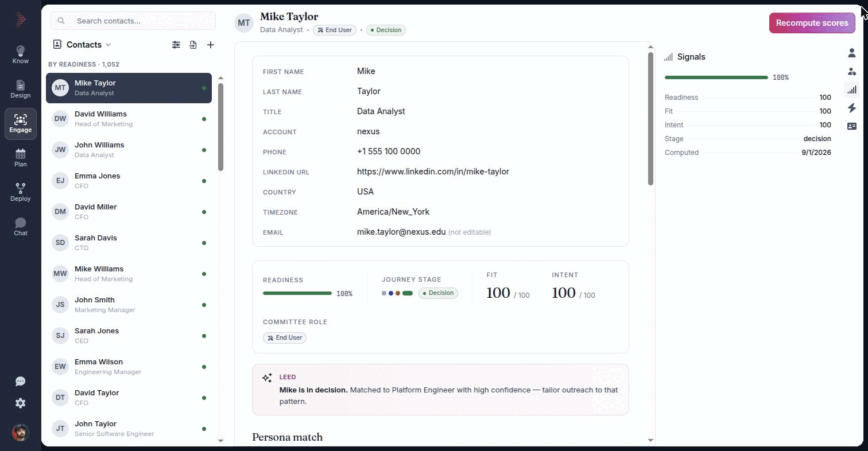The width and height of the screenshot is (868, 451).
Task: Open John Taylor Senior Software Engineer
Action: [129, 429]
